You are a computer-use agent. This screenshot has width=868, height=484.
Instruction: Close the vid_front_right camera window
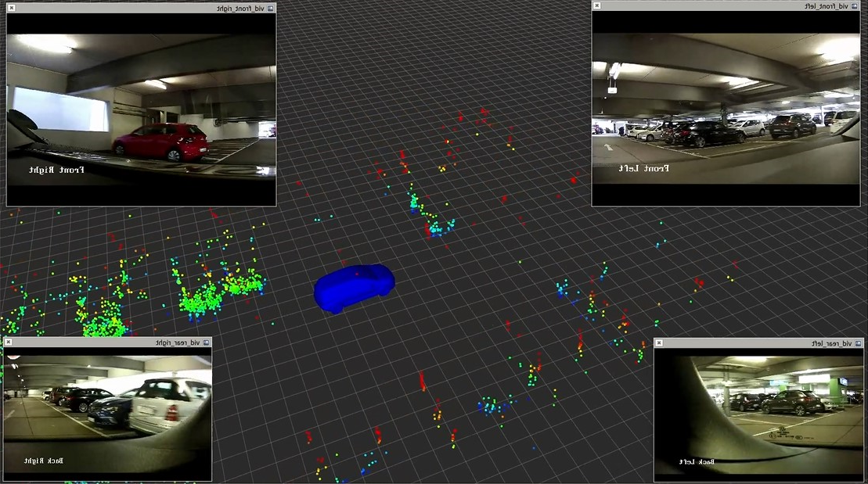click(12, 8)
